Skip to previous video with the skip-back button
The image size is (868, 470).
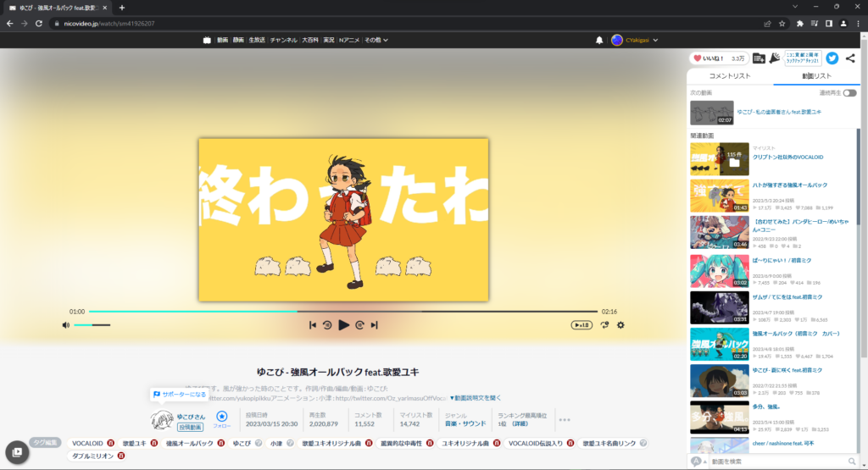(312, 325)
